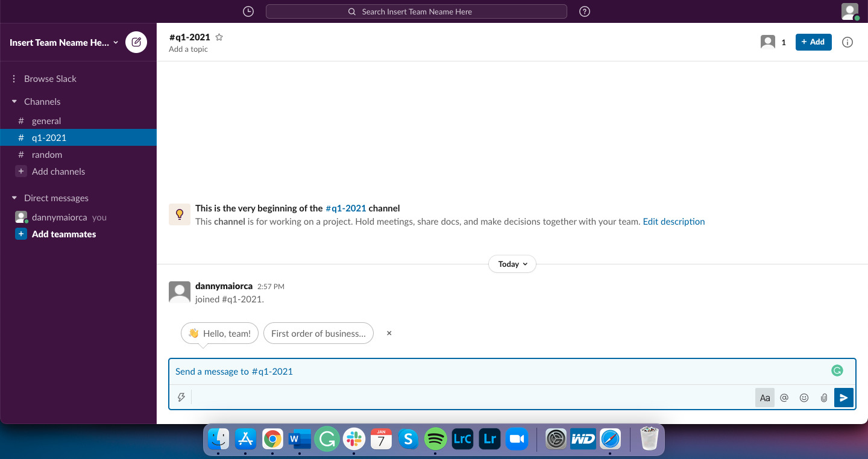
Task: Open Microsoft Word from the dock
Action: 300,439
